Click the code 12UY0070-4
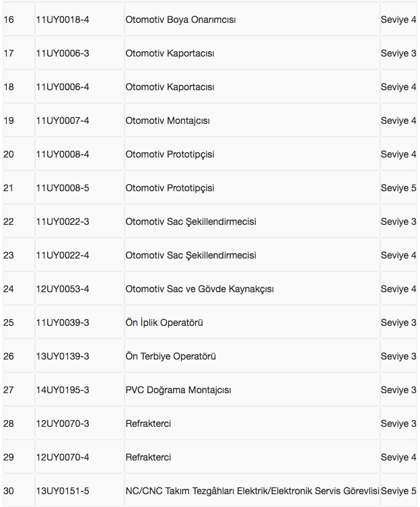 click(63, 457)
